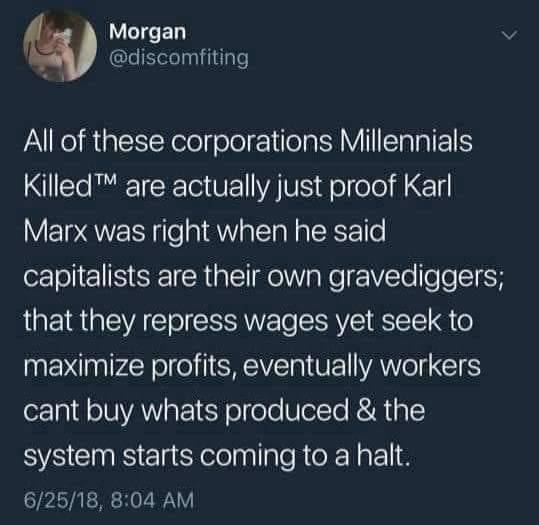Select the word corporations
This screenshot has width=539, height=525.
coord(254,143)
